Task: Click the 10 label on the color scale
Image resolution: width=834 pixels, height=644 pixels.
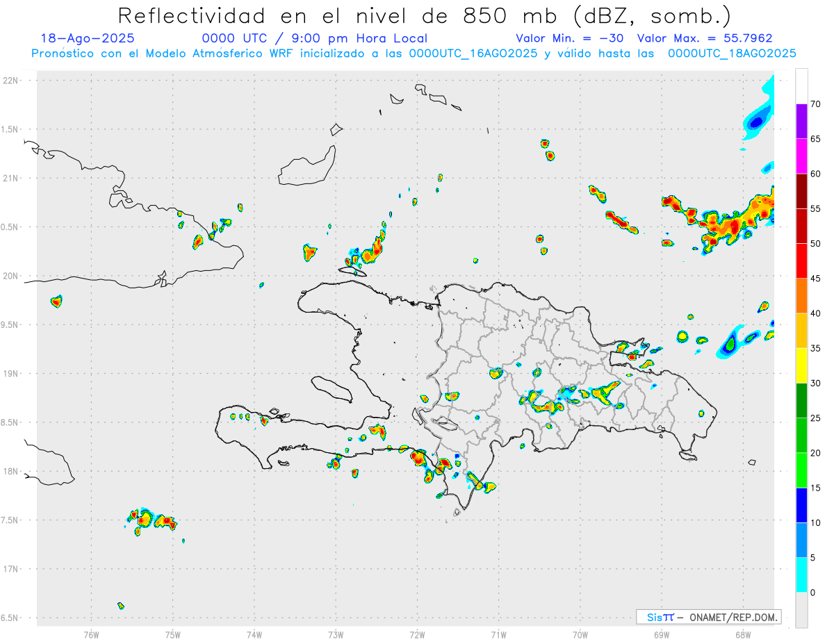Action: (815, 522)
